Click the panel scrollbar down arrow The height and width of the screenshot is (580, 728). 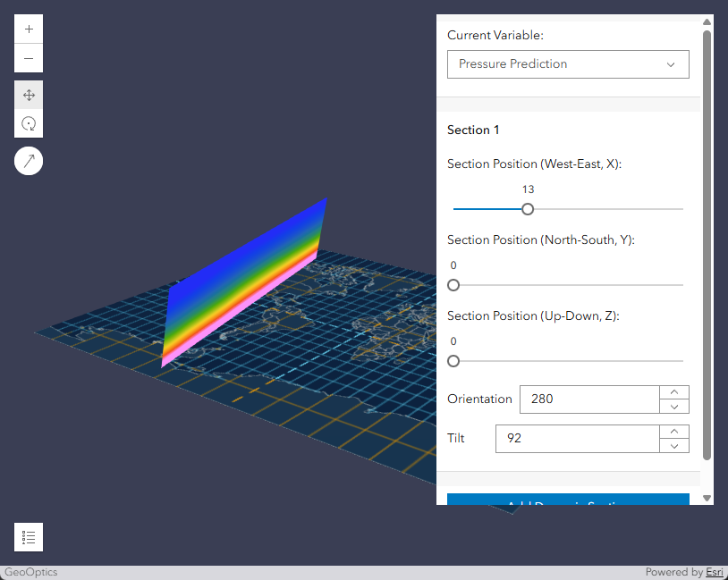point(707,498)
